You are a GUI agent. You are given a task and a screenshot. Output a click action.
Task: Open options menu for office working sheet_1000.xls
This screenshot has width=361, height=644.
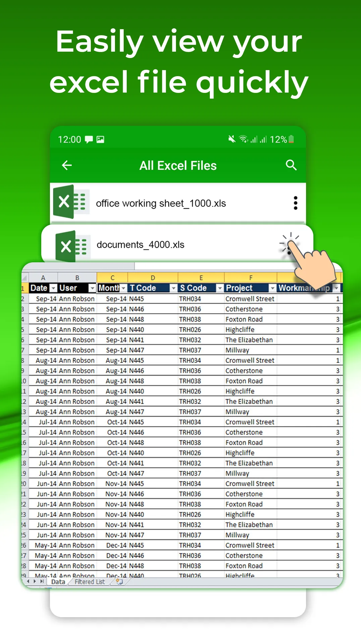click(295, 203)
